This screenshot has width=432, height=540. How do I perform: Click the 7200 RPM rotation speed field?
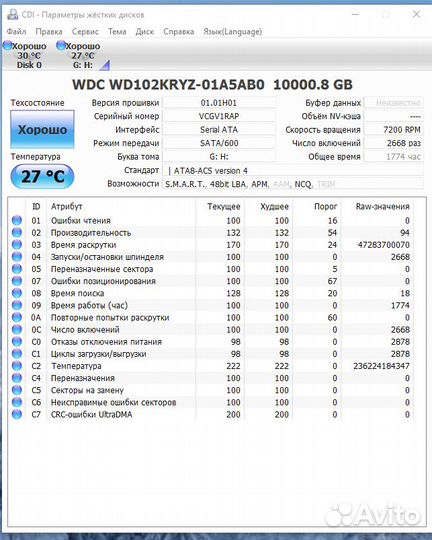pyautogui.click(x=393, y=129)
